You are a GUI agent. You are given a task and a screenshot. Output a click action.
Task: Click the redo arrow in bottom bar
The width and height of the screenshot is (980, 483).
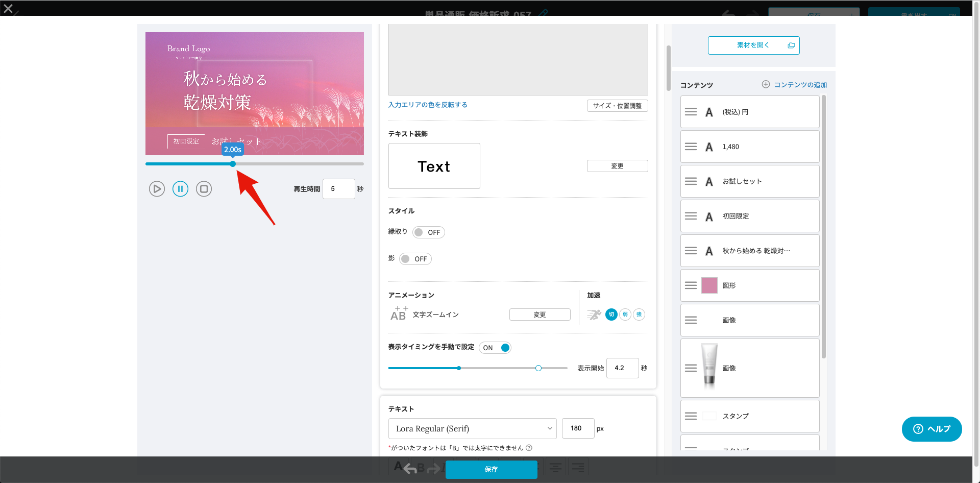click(x=433, y=468)
